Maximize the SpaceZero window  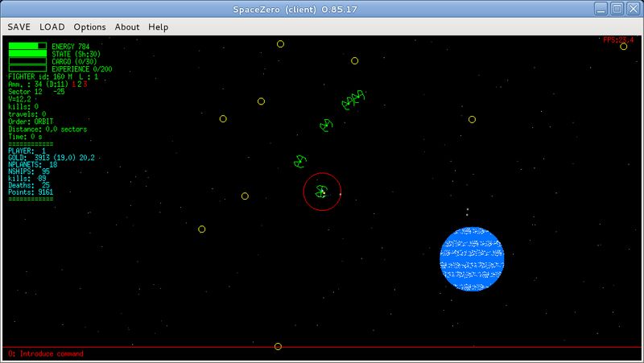coord(617,9)
